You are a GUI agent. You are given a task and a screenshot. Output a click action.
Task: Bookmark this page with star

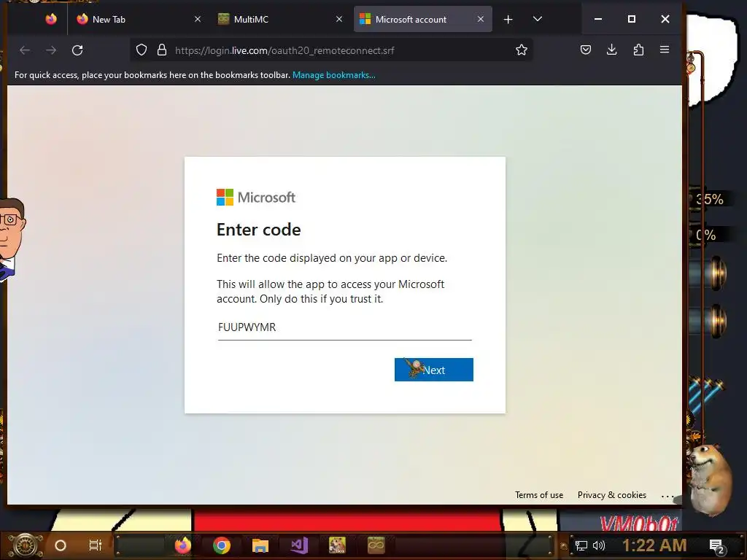pos(521,50)
